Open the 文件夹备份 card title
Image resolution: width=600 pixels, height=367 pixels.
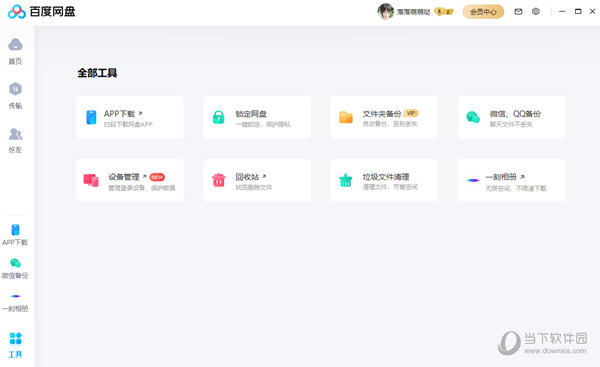click(x=382, y=114)
